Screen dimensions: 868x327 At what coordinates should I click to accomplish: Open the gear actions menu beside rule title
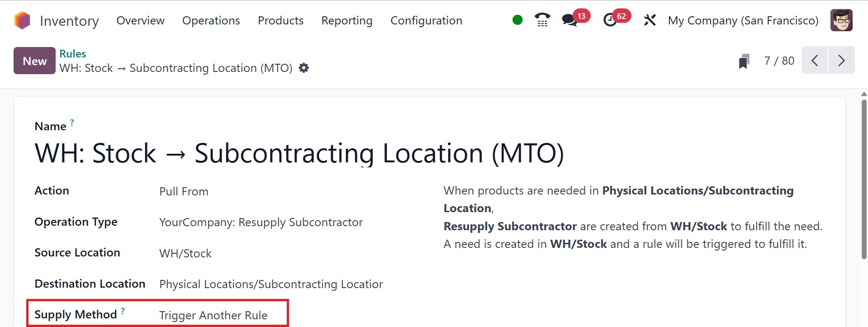point(304,68)
